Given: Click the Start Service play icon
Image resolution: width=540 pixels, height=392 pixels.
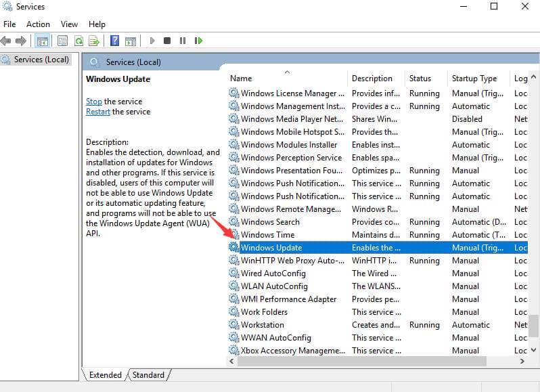Looking at the screenshot, I should pos(152,41).
